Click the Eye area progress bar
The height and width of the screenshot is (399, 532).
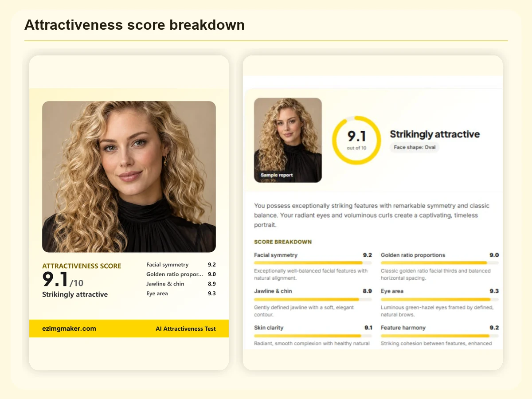[x=440, y=299]
